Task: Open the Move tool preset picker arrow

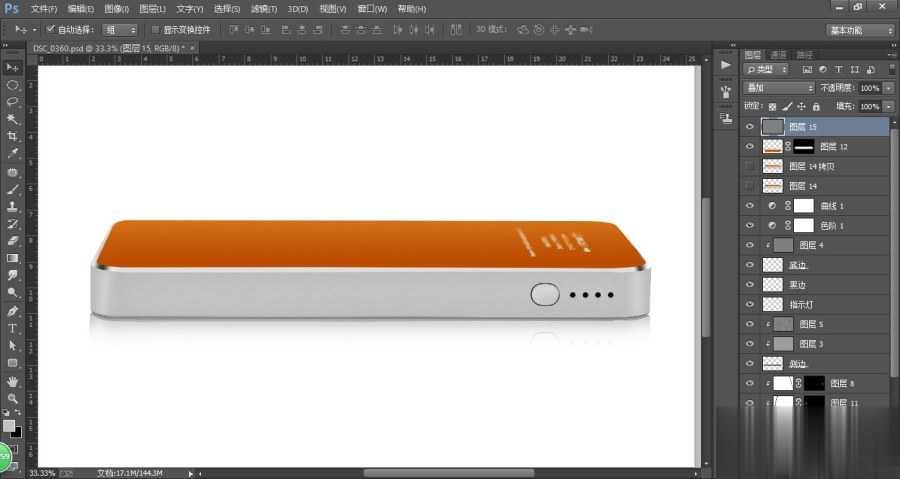Action: pyautogui.click(x=34, y=29)
